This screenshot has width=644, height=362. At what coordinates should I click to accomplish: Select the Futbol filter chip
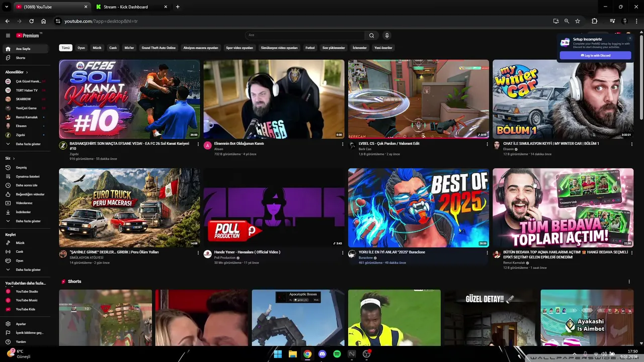tap(310, 48)
